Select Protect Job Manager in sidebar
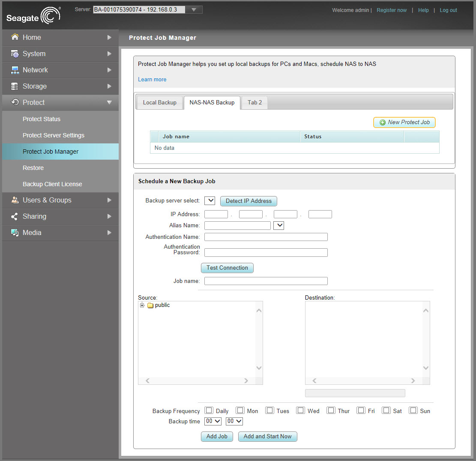Image resolution: width=476 pixels, height=461 pixels. coord(60,152)
